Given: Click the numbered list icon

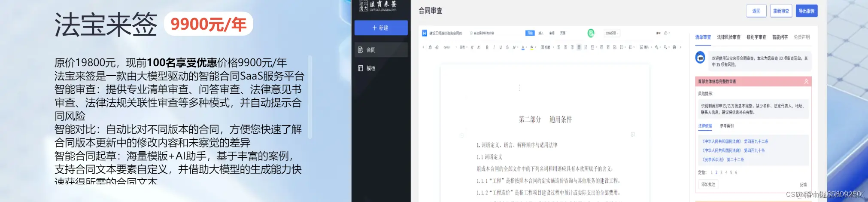Looking at the screenshot, I should click(631, 47).
